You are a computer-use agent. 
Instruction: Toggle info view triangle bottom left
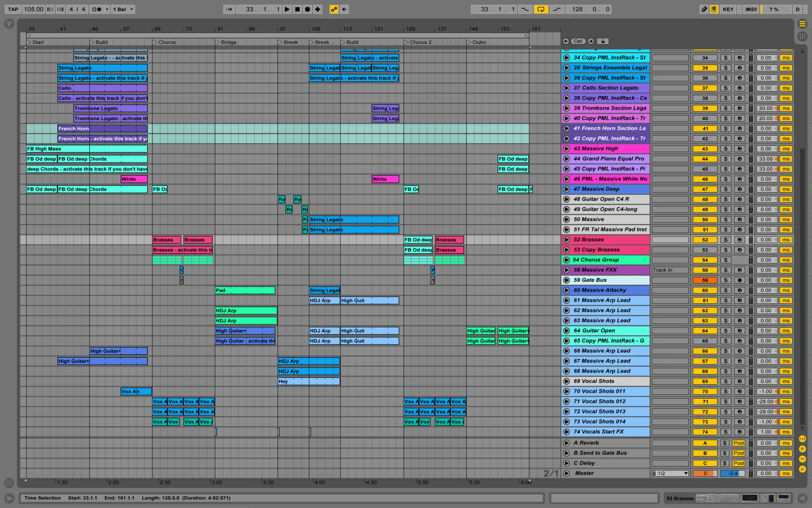pos(9,498)
